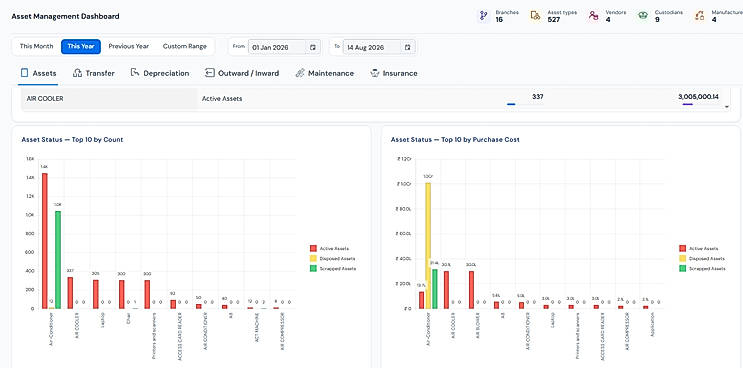Toggle Disposed Assets legend in Count chart
The height and width of the screenshot is (368, 743).
[x=332, y=259]
